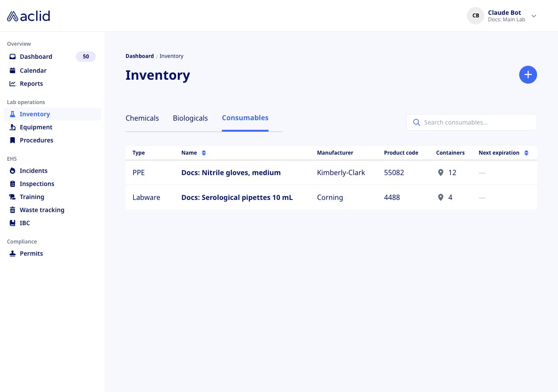This screenshot has width=558, height=392.
Task: Switch to the Chemicals tab
Action: click(x=142, y=118)
